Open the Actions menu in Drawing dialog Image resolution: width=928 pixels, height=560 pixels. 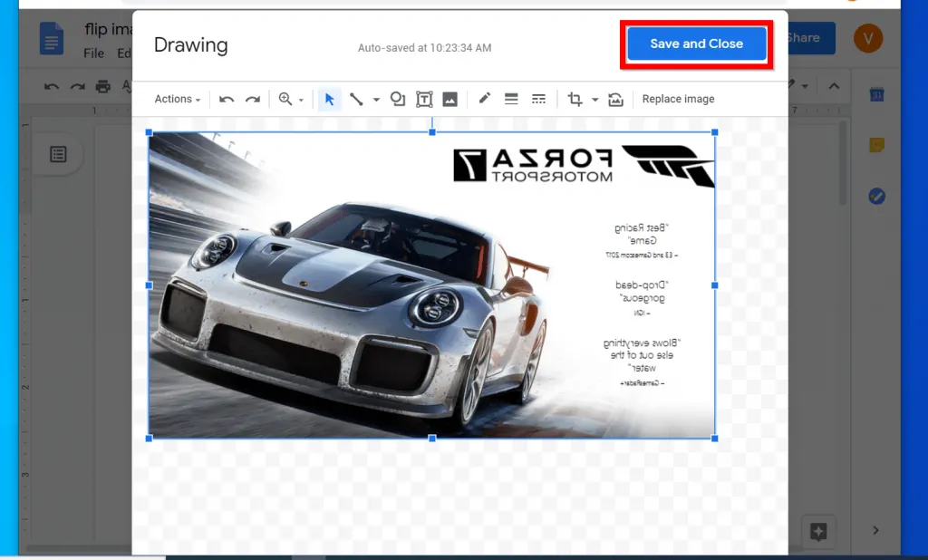(177, 99)
